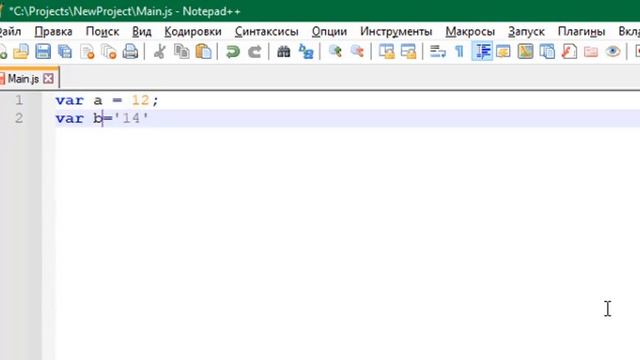
Task: Copy selection using the Copy icon
Action: click(x=182, y=52)
